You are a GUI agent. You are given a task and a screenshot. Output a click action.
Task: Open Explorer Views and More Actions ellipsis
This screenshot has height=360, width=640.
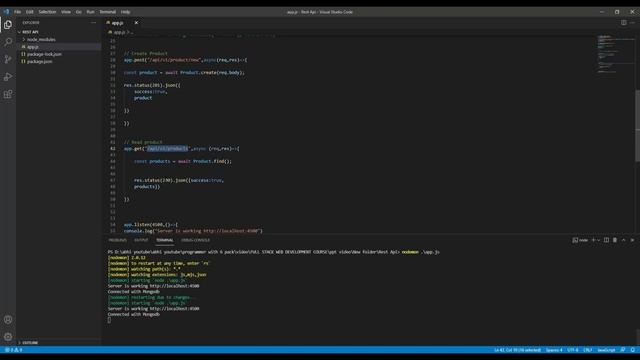pos(93,23)
